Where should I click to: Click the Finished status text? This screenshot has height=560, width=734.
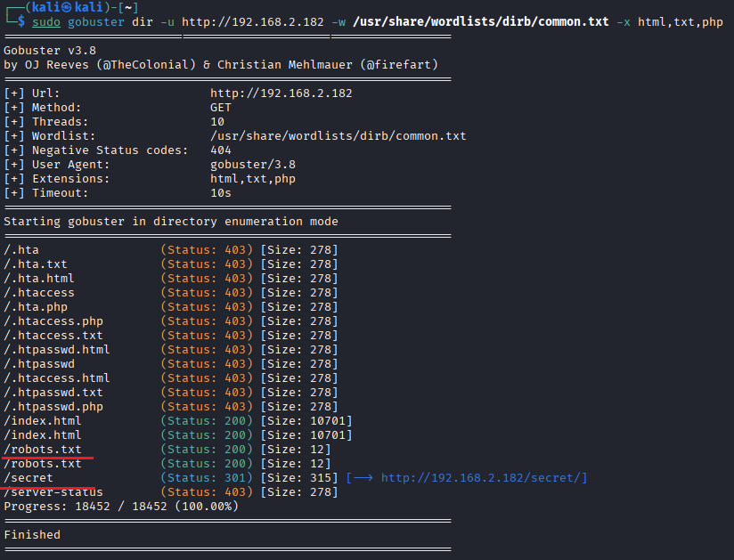32,535
